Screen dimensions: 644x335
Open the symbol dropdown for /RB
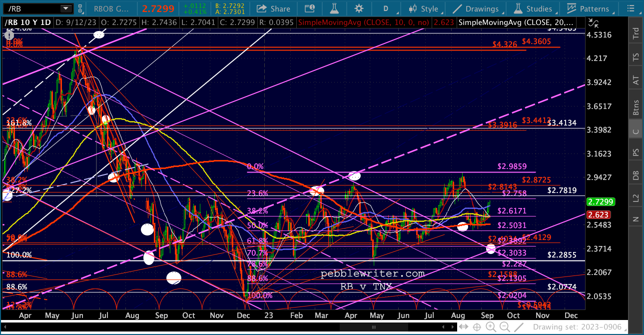pyautogui.click(x=65, y=8)
